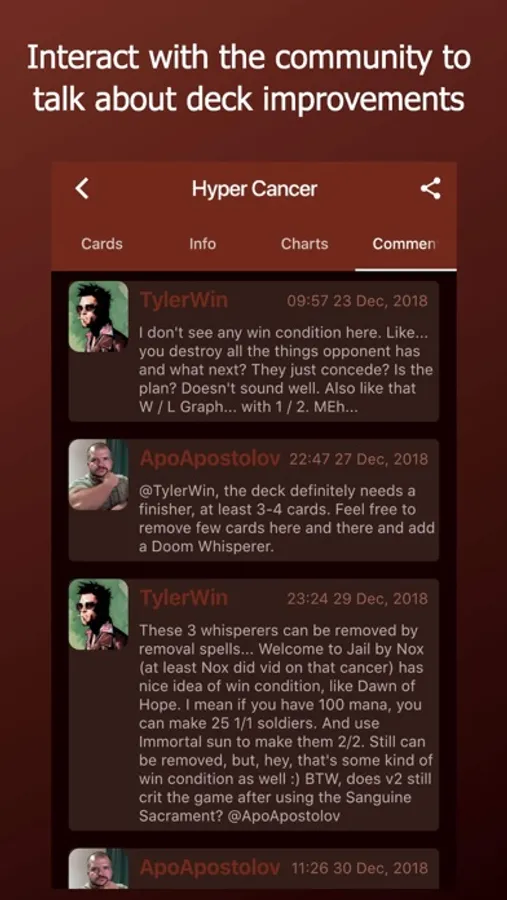The image size is (507, 900).
Task: Tap the 09:57 23 Dec, 2018 timestamp
Action: tap(357, 300)
